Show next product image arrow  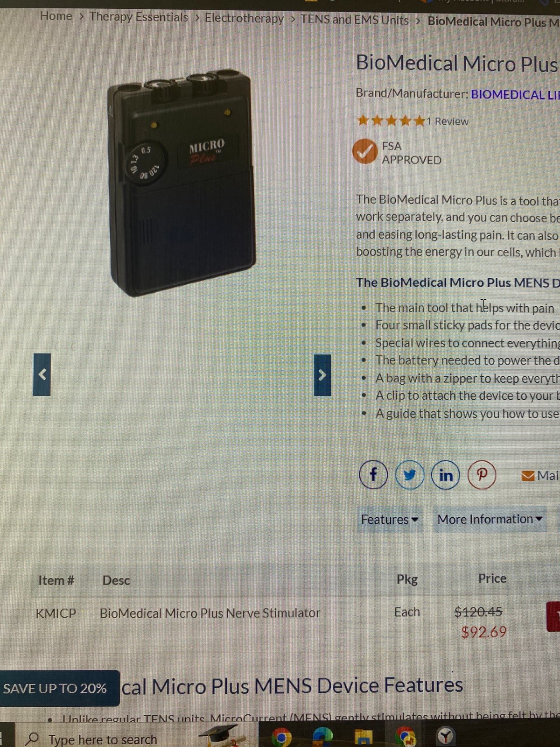click(322, 375)
